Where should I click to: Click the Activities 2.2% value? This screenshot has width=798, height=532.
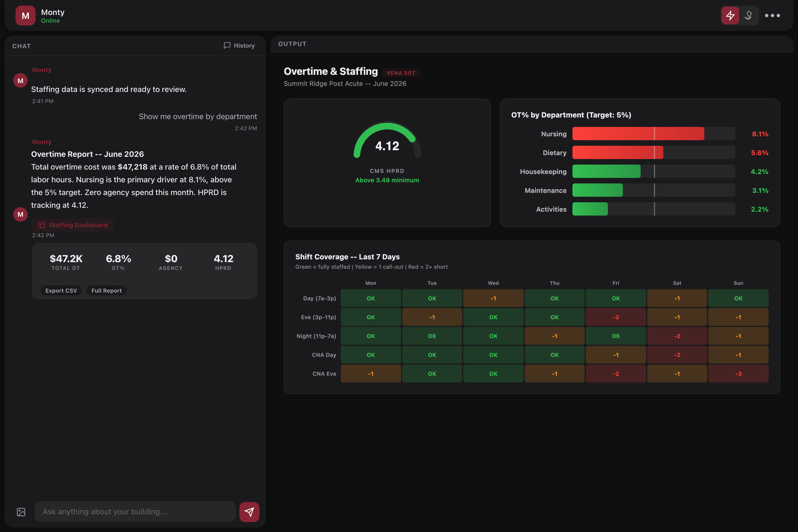760,209
